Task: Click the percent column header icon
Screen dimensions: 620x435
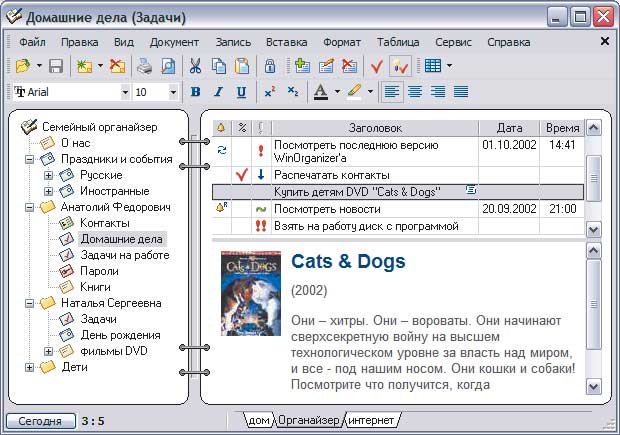Action: (242, 128)
